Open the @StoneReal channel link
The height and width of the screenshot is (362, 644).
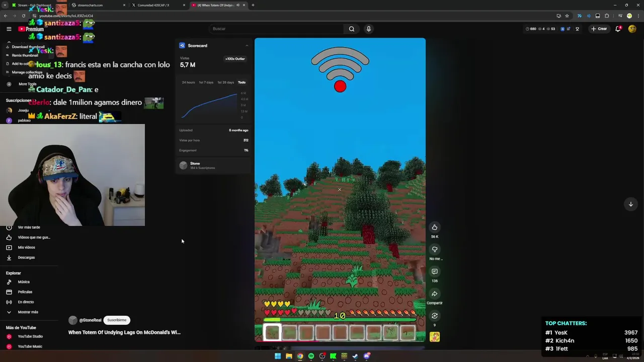(90, 320)
